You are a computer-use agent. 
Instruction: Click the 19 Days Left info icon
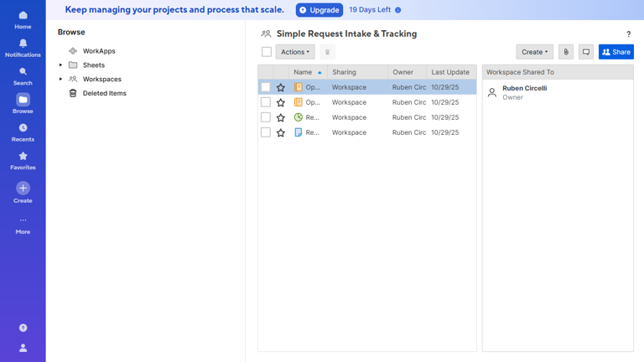click(x=398, y=10)
